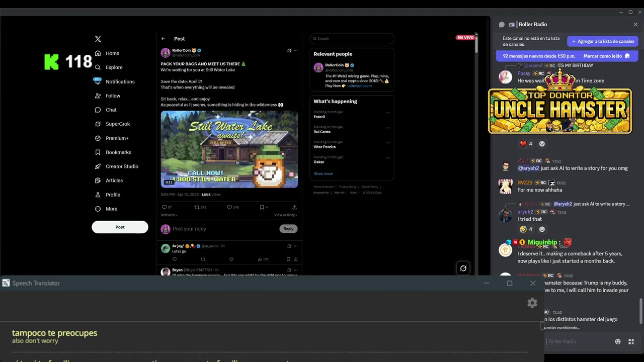This screenshot has height=362, width=644.
Task: Click the Grok icon on RollerCoin post
Action: click(x=289, y=50)
